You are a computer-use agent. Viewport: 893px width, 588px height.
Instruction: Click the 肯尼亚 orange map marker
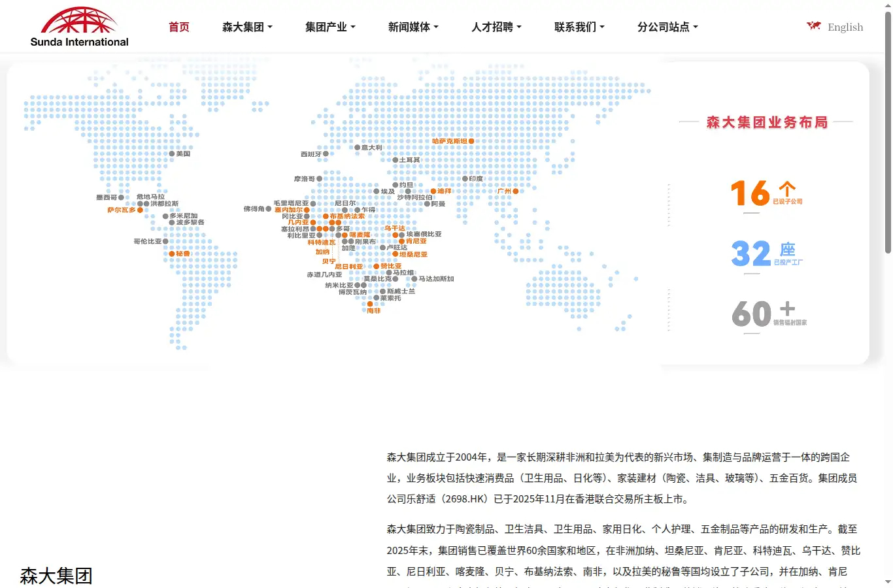click(401, 242)
